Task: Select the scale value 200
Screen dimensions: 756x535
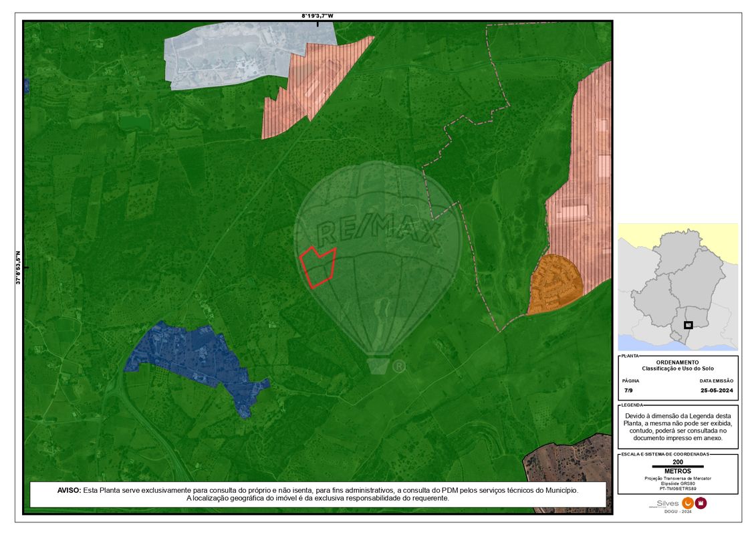Action: coord(678,461)
